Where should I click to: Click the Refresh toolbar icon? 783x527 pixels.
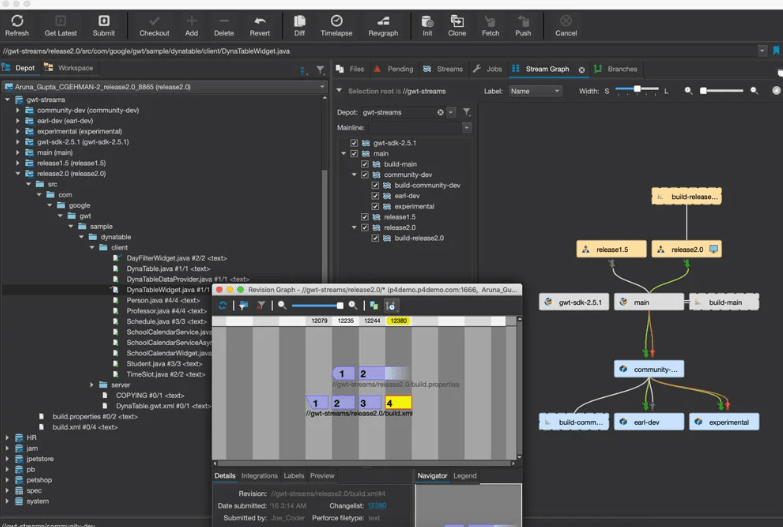pyautogui.click(x=17, y=21)
